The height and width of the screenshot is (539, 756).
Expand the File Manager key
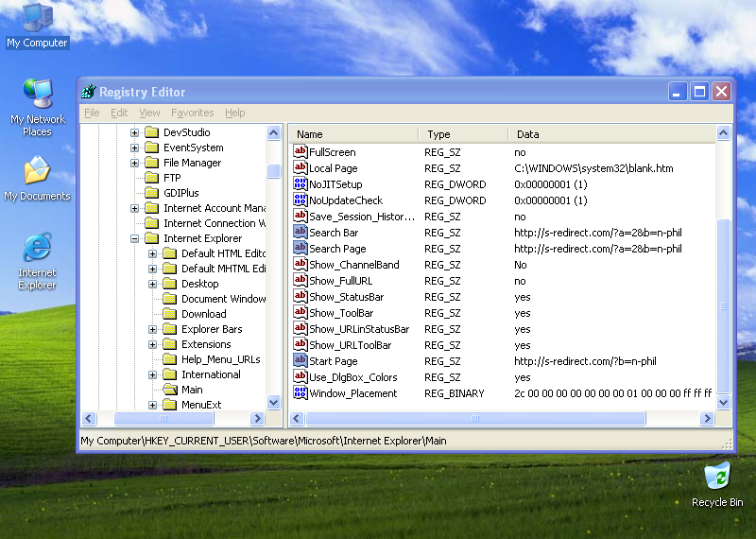coord(134,163)
